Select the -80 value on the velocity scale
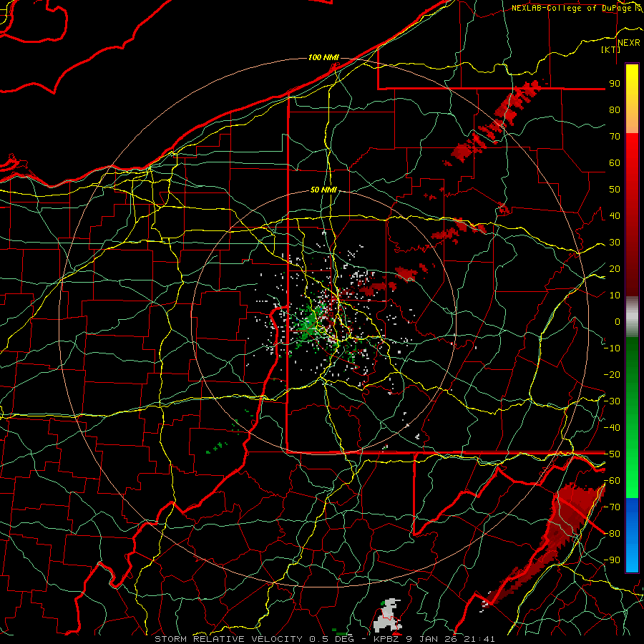Image resolution: width=644 pixels, height=644 pixels. (612, 534)
